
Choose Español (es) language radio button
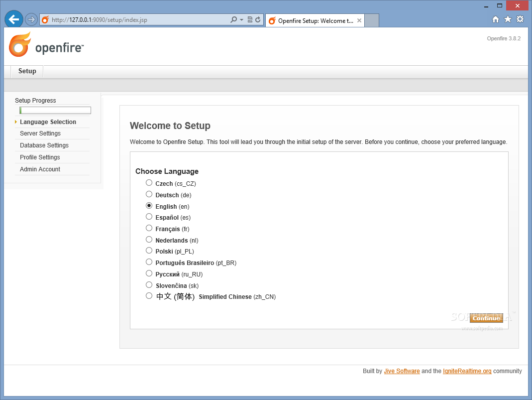[x=149, y=217]
